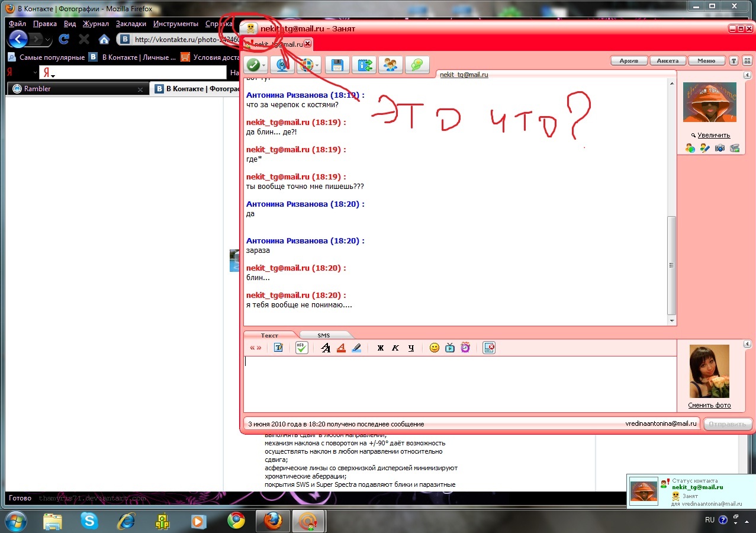Image resolution: width=756 pixels, height=533 pixels.
Task: Switch to the SMS tab
Action: pos(324,335)
